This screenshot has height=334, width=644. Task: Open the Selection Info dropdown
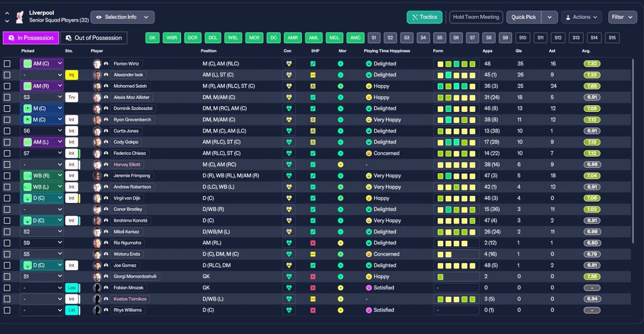coord(122,17)
